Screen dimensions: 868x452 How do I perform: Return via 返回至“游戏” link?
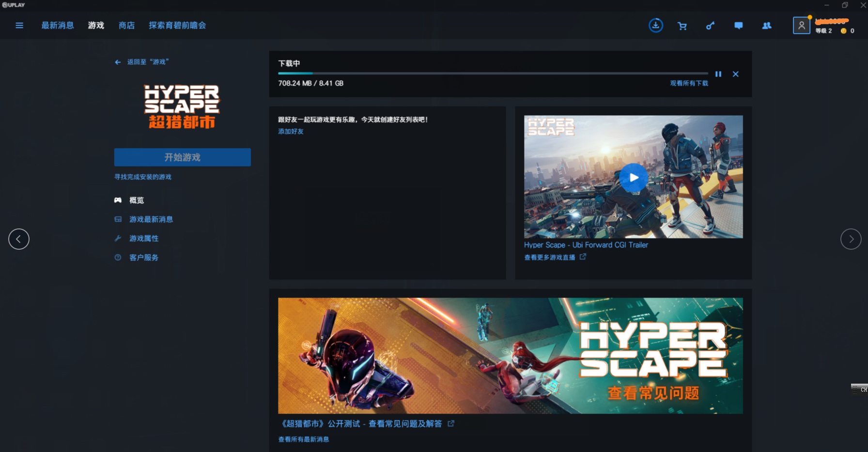pyautogui.click(x=148, y=62)
